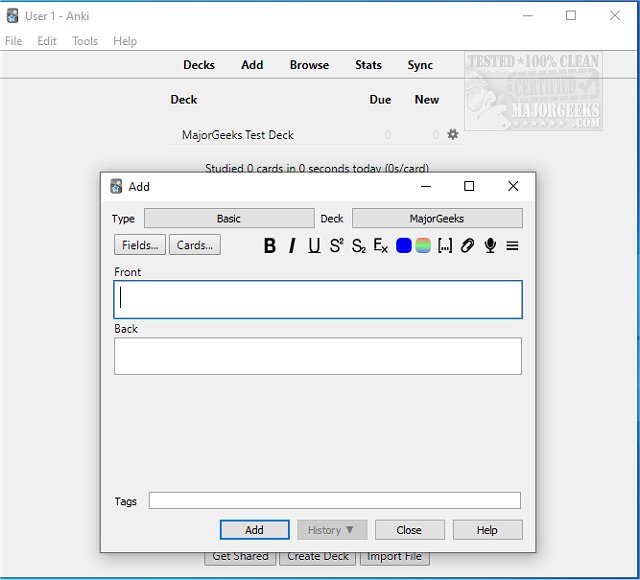The height and width of the screenshot is (580, 640).
Task: Close the Add dialog with Close button
Action: 409,530
